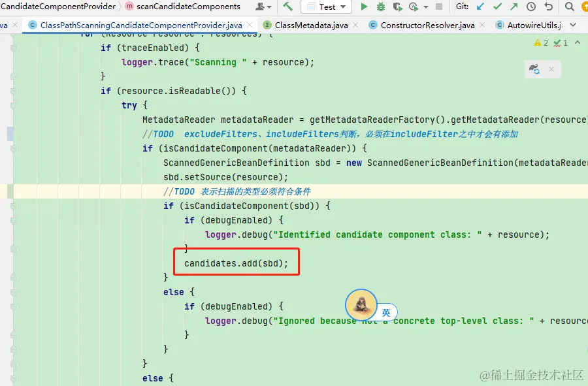Screen dimensions: 588x386
Task: Fold the if (isCandidateComponent(sbd)) block
Action: (14, 206)
